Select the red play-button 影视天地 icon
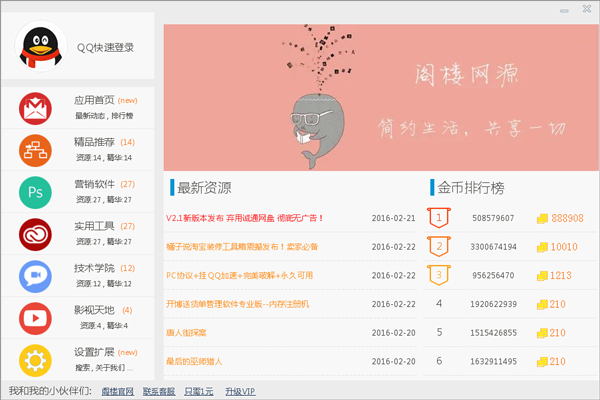This screenshot has height=400, width=600. coord(36,317)
